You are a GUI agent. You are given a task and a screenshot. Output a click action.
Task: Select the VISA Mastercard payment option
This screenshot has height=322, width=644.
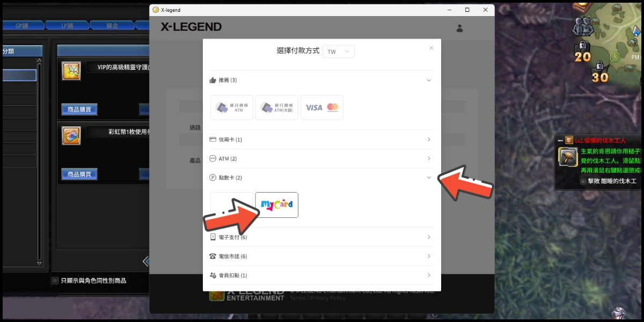(322, 107)
